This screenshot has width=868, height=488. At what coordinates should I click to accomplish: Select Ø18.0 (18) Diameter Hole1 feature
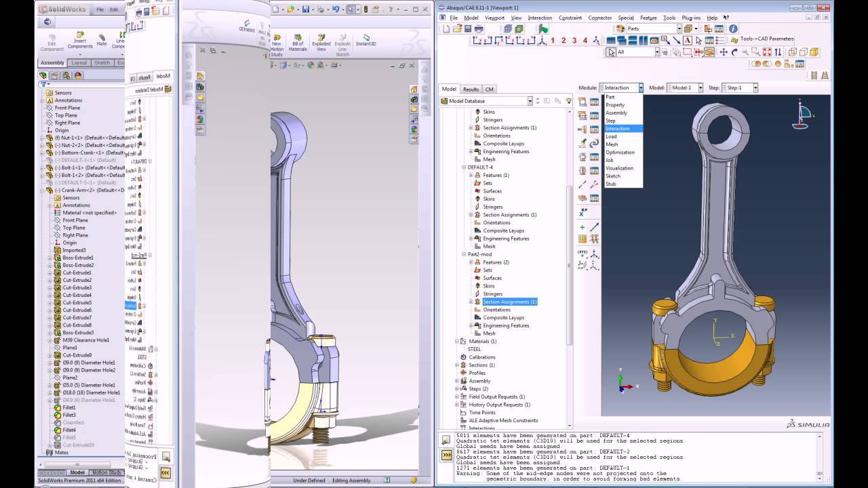point(91,392)
